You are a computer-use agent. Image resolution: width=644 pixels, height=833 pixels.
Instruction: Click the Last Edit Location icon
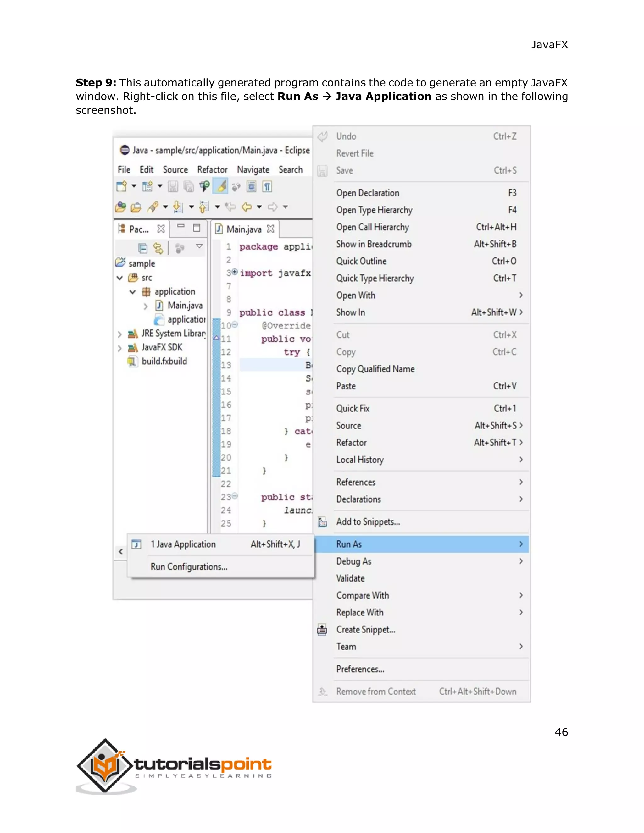(x=230, y=207)
